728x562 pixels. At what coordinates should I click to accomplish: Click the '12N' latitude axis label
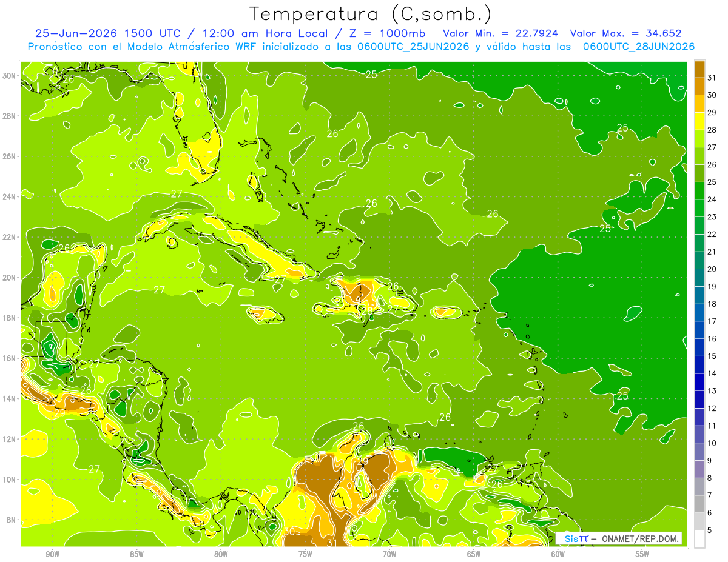point(10,438)
